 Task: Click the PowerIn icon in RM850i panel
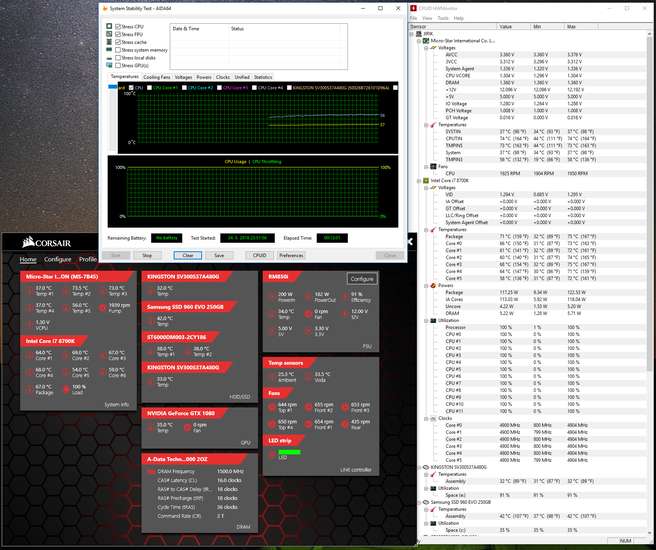(x=273, y=297)
